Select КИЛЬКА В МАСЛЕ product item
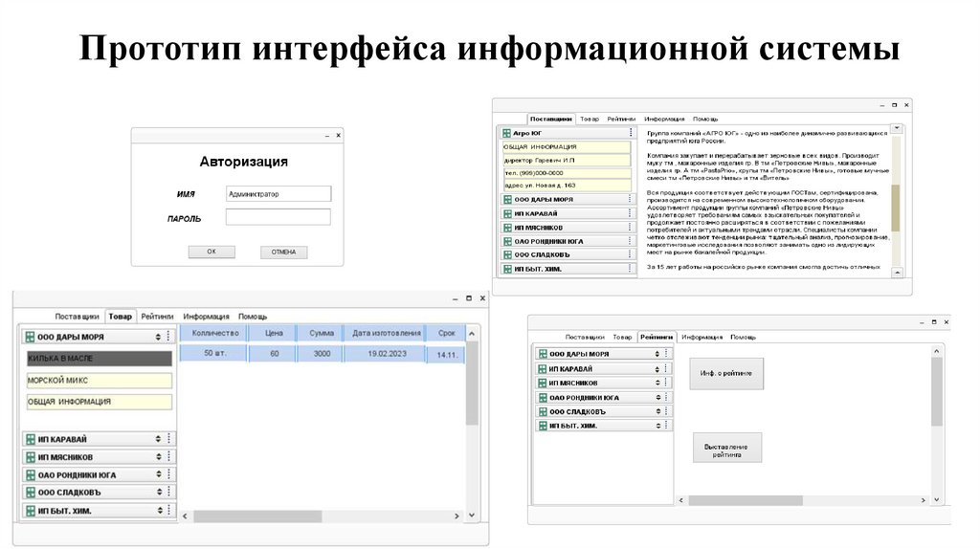 coord(99,359)
